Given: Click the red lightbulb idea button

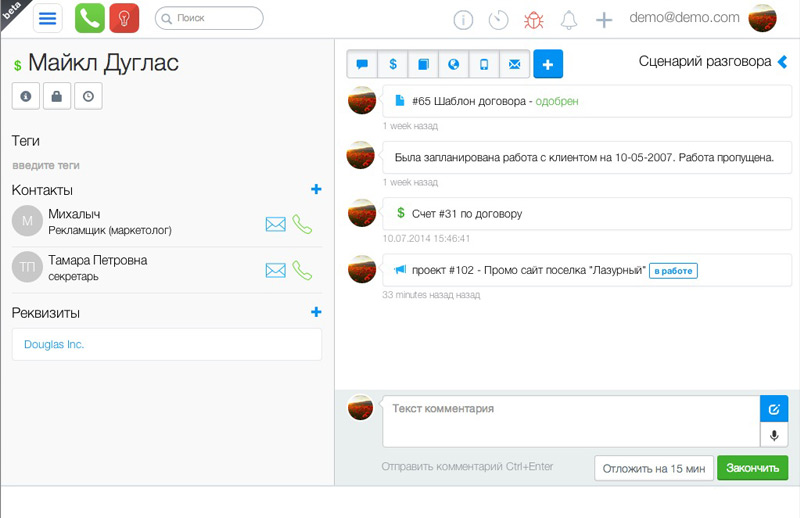Looking at the screenshot, I should click(124, 18).
